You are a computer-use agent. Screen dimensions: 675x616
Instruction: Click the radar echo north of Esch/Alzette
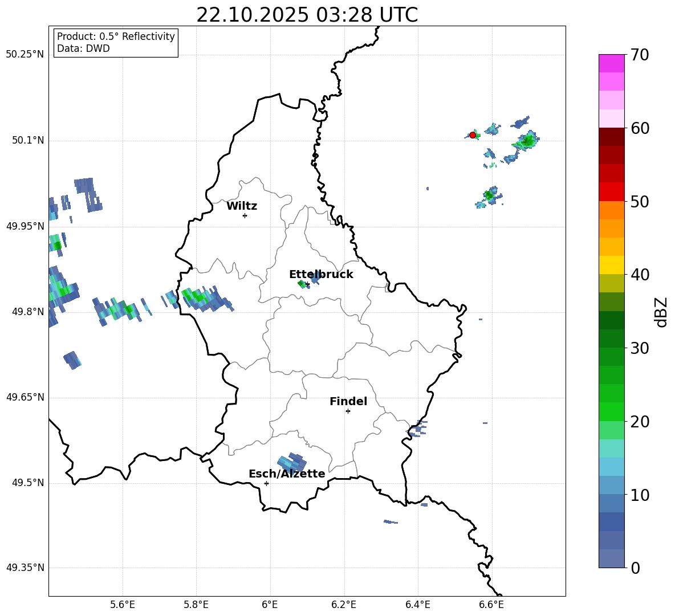pos(292,462)
